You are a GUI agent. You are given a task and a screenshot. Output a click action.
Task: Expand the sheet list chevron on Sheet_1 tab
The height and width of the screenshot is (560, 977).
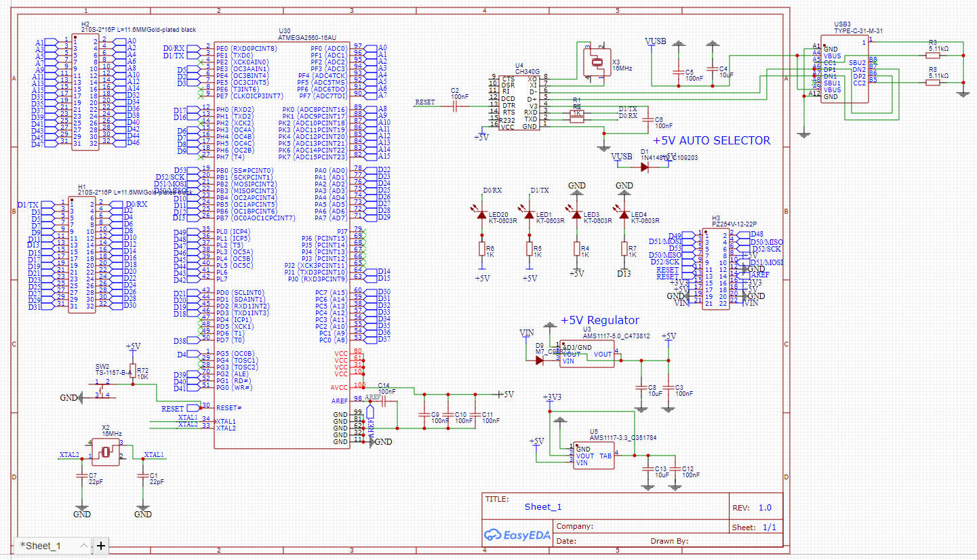pos(83,546)
